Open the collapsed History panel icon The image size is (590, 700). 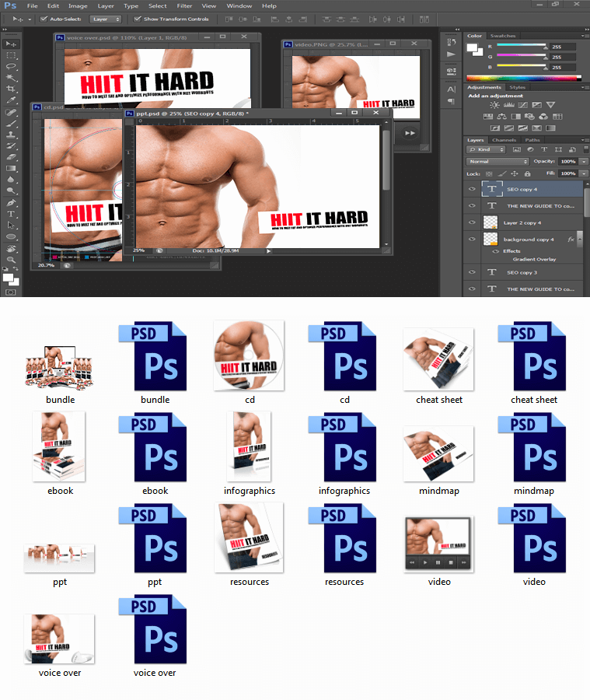(451, 42)
